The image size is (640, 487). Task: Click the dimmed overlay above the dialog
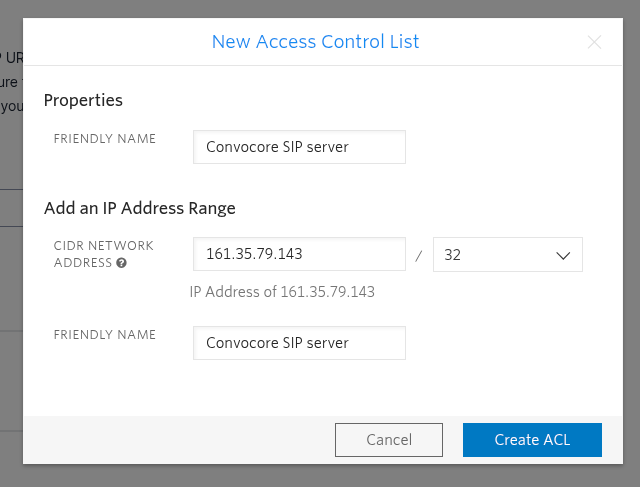pyautogui.click(x=320, y=8)
